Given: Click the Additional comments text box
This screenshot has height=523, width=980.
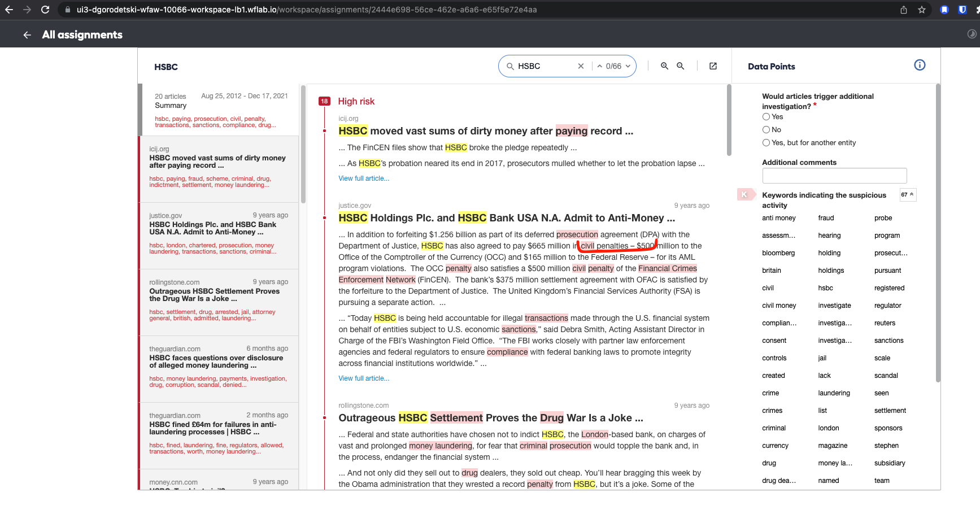Looking at the screenshot, I should point(834,176).
